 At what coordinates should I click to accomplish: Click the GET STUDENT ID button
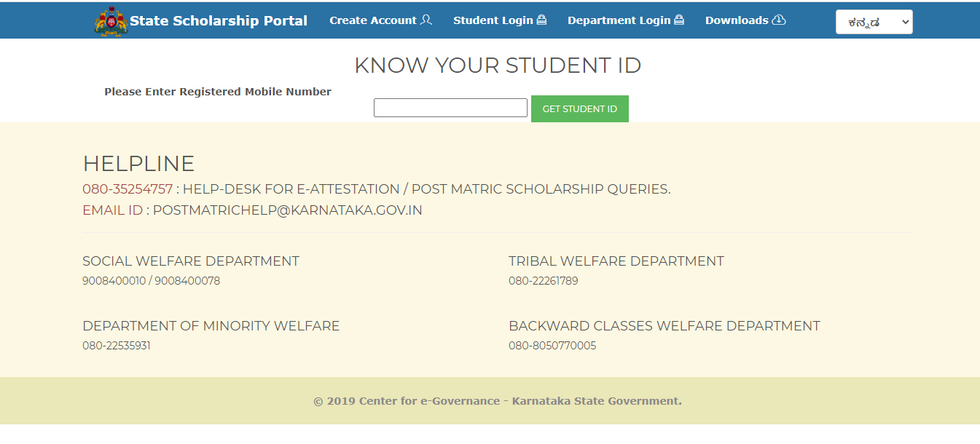(x=579, y=108)
